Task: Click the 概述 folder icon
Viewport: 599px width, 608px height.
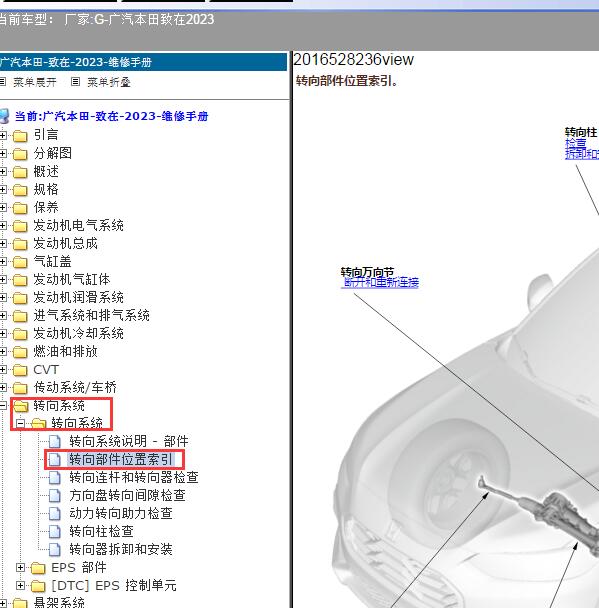Action: click(20, 172)
